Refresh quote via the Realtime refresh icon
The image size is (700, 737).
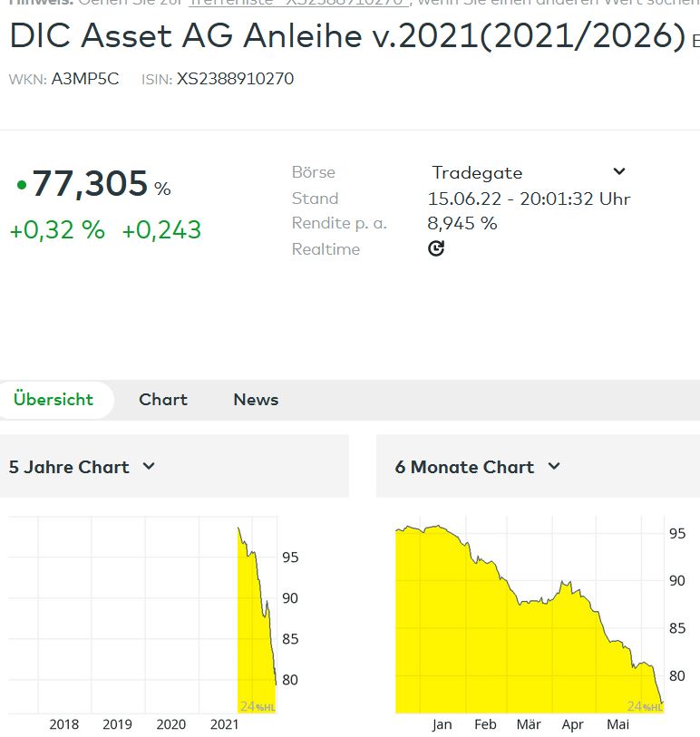click(x=436, y=247)
